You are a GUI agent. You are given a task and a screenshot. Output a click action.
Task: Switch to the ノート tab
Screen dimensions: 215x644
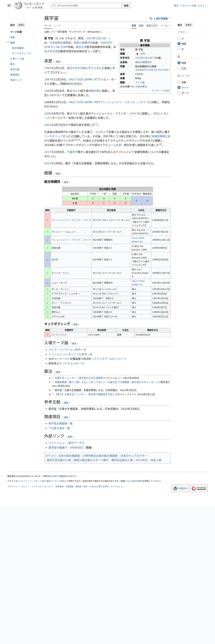click(x=57, y=26)
